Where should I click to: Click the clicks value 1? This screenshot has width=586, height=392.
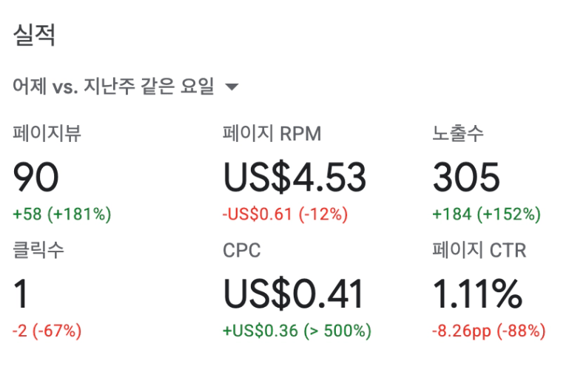(x=21, y=294)
